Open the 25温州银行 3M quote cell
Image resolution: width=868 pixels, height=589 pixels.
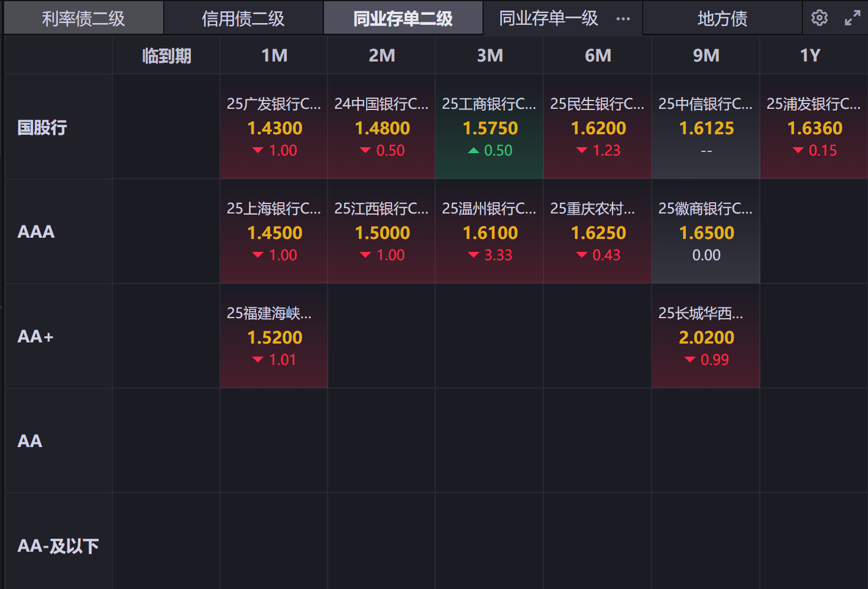point(490,232)
